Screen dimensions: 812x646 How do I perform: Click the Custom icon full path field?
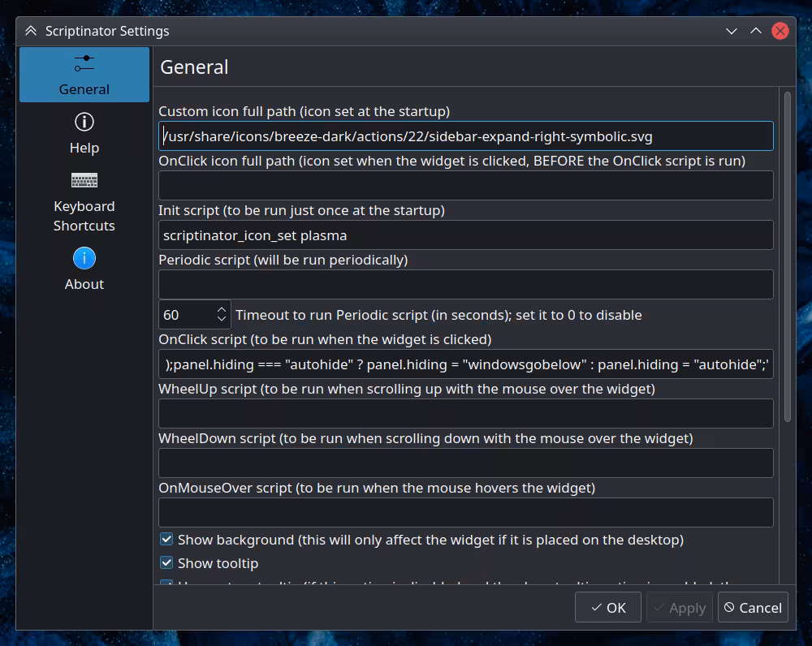click(x=465, y=136)
